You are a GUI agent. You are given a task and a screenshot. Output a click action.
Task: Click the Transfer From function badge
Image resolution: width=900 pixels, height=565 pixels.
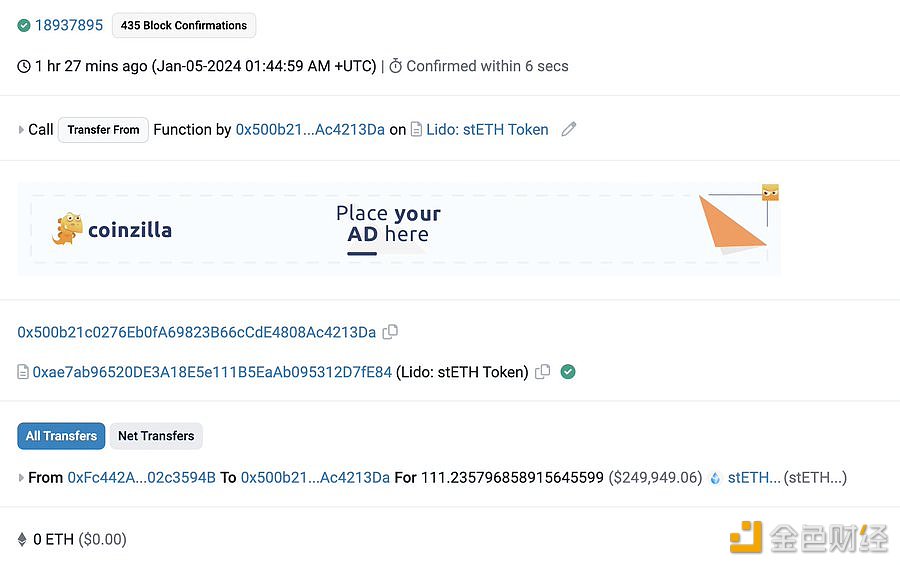click(x=103, y=130)
